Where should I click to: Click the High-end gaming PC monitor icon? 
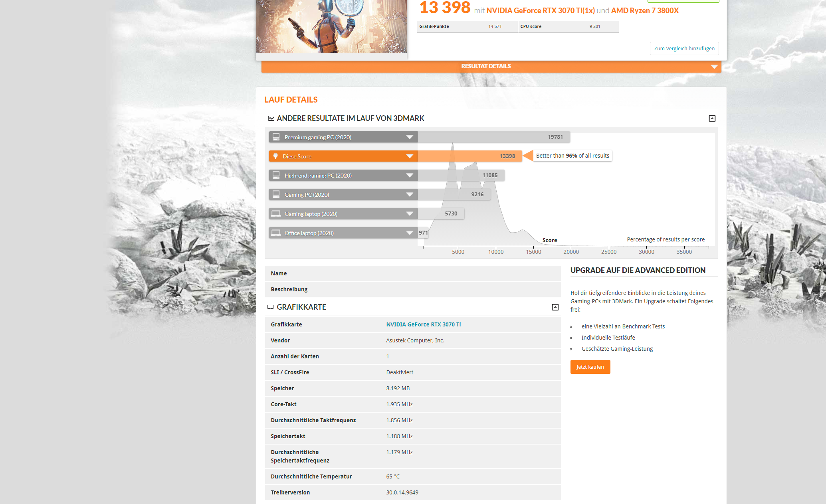click(x=276, y=175)
